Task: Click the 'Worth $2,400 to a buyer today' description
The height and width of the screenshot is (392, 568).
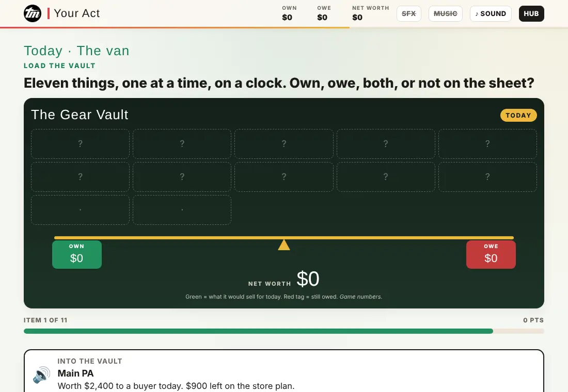Action: pos(176,386)
